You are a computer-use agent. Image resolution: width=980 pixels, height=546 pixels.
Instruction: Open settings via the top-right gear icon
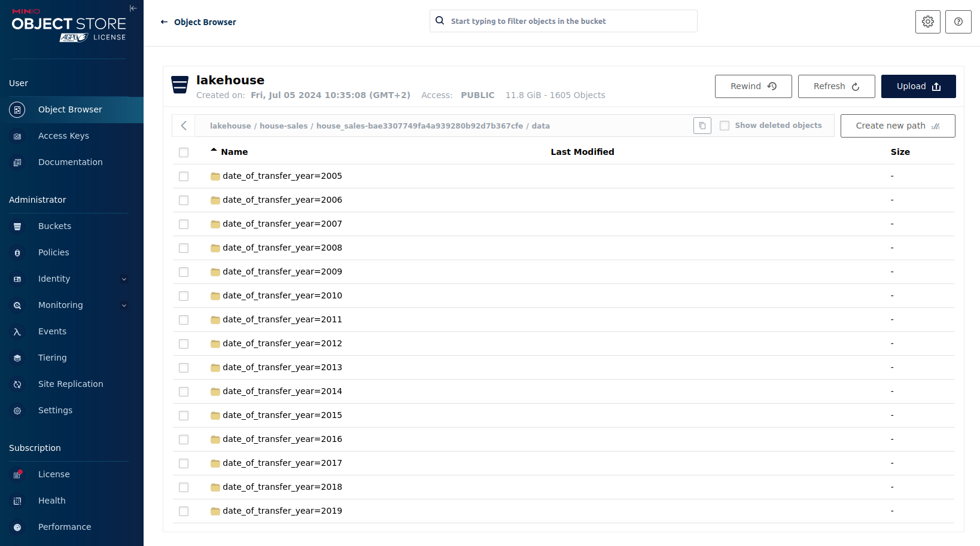tap(927, 22)
